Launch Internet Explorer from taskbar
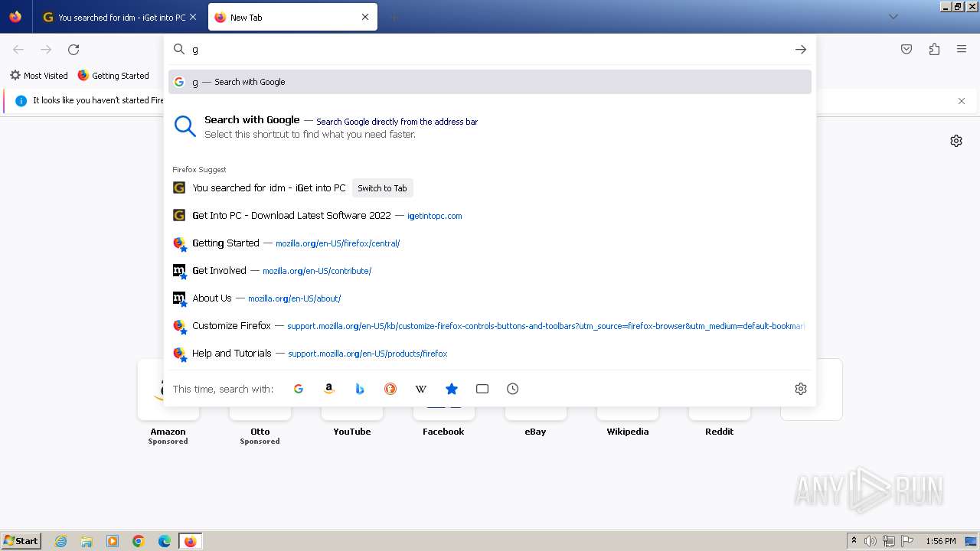 coord(61,541)
